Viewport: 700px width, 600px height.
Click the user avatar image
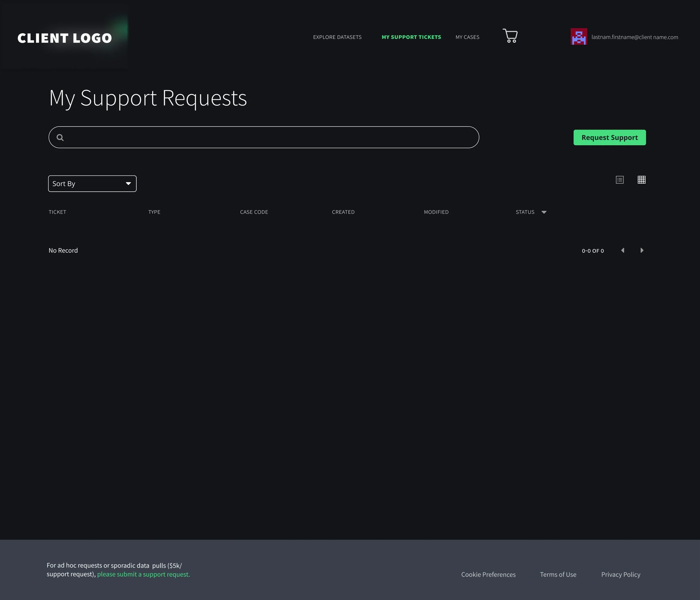pyautogui.click(x=579, y=36)
